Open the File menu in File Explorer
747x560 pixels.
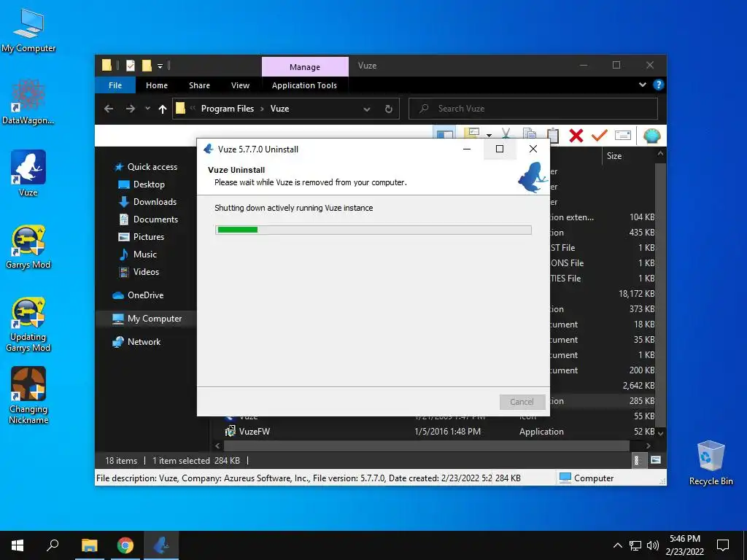(115, 85)
